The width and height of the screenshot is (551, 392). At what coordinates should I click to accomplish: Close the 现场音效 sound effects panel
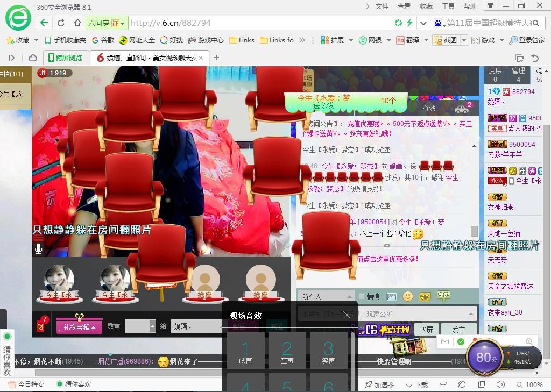pyautogui.click(x=347, y=315)
